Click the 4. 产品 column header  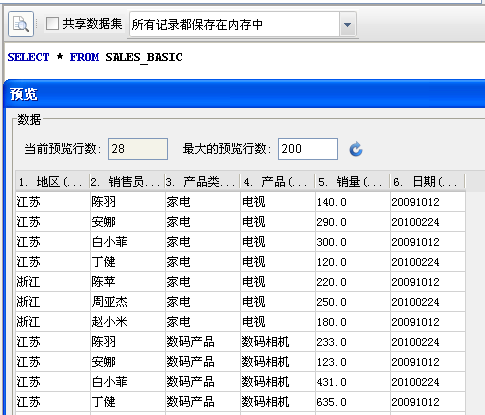(277, 182)
